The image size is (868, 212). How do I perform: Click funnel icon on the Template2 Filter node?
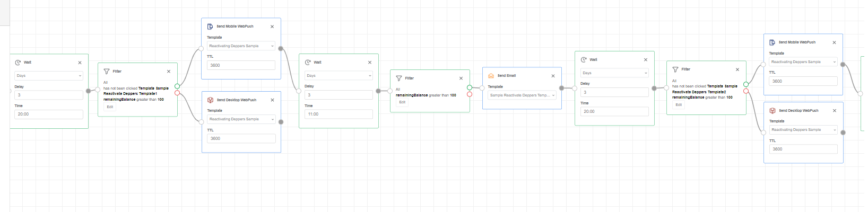(x=675, y=69)
